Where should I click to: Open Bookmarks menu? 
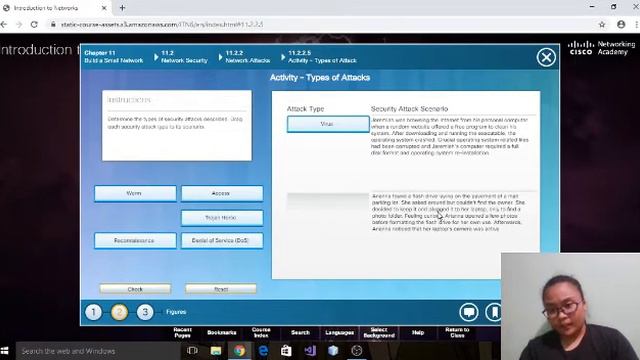tap(222, 332)
